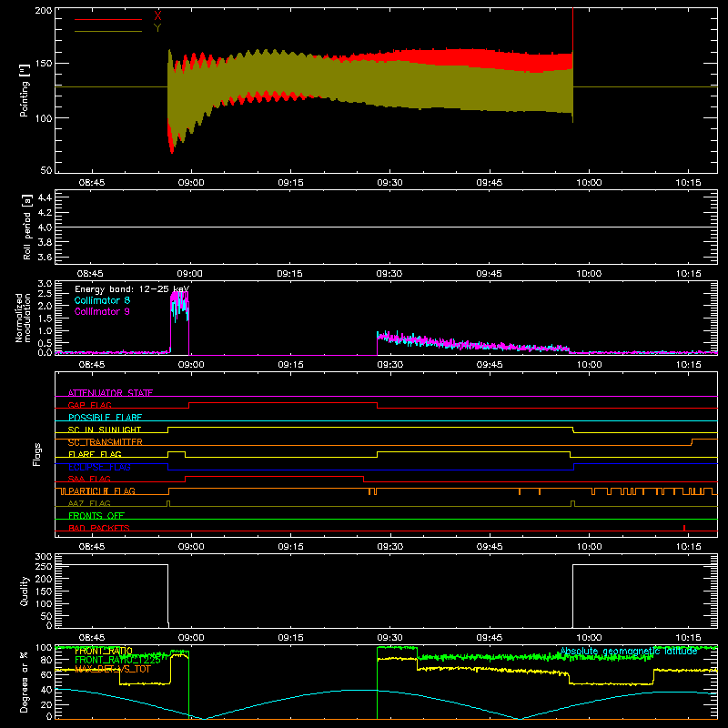Click the A47_FLAG pulse near 10:00
The width and height of the screenshot is (728, 728).
click(x=572, y=504)
